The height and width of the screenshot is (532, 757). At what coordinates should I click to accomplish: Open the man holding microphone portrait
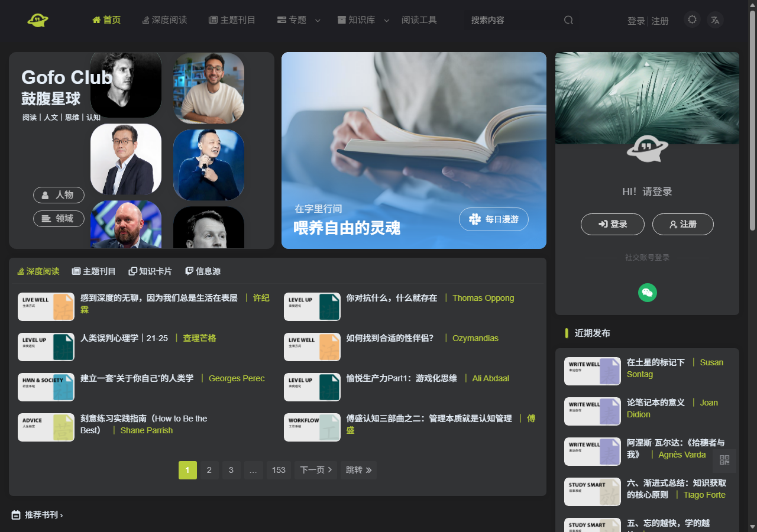[x=209, y=165]
